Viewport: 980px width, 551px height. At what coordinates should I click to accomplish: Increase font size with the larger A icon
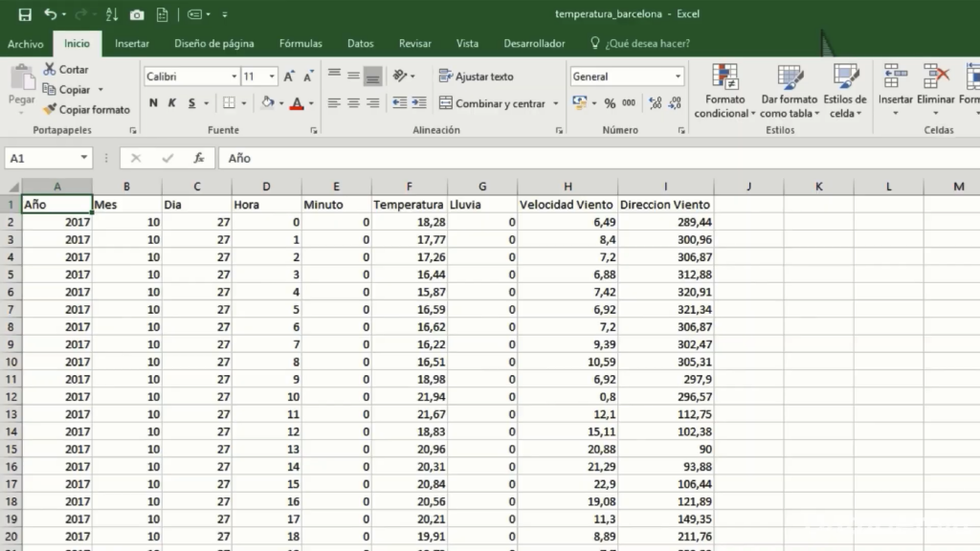point(289,77)
